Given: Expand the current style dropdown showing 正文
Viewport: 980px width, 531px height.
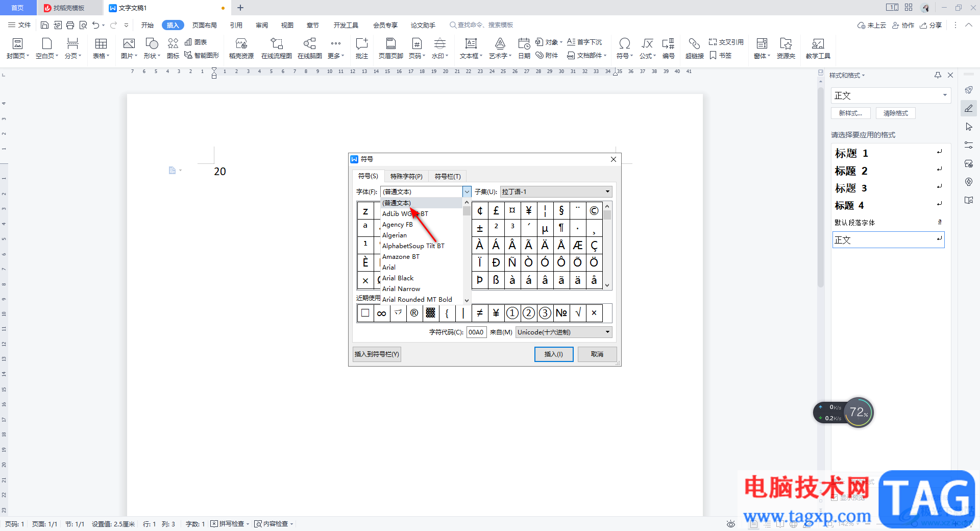Looking at the screenshot, I should point(945,95).
